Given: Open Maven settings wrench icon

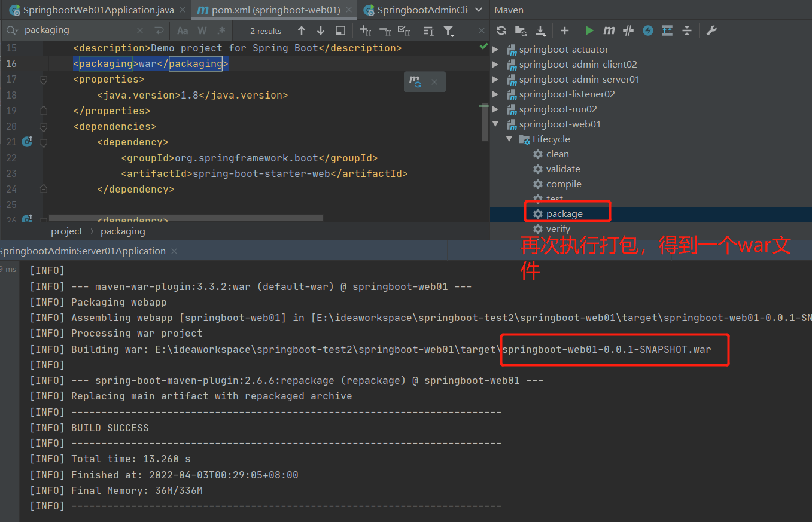Looking at the screenshot, I should tap(711, 30).
